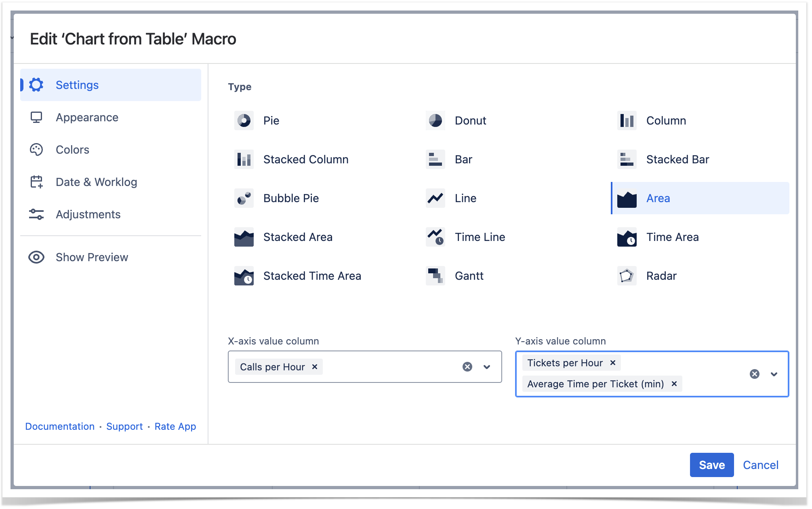This screenshot has width=812, height=509.
Task: Switch to the Colors tab
Action: [72, 150]
